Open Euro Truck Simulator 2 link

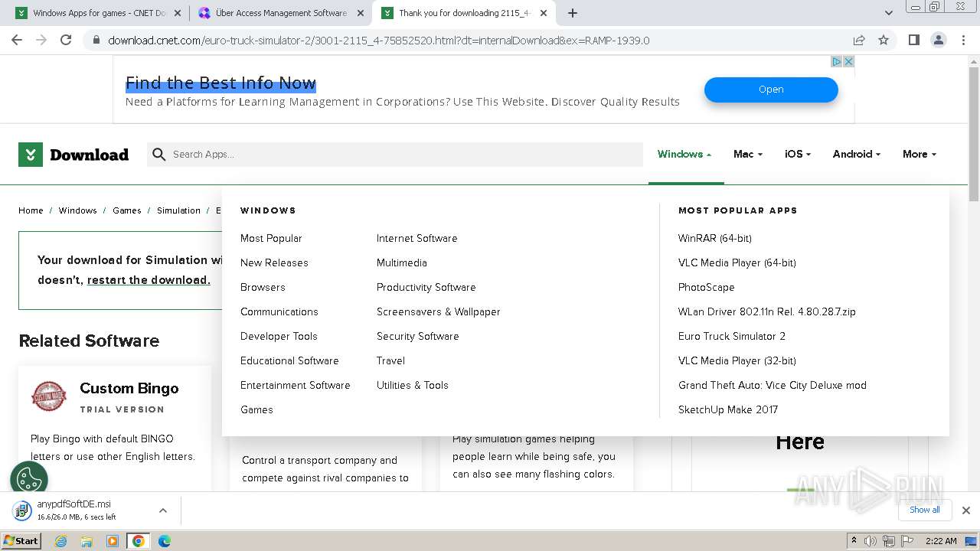point(731,336)
